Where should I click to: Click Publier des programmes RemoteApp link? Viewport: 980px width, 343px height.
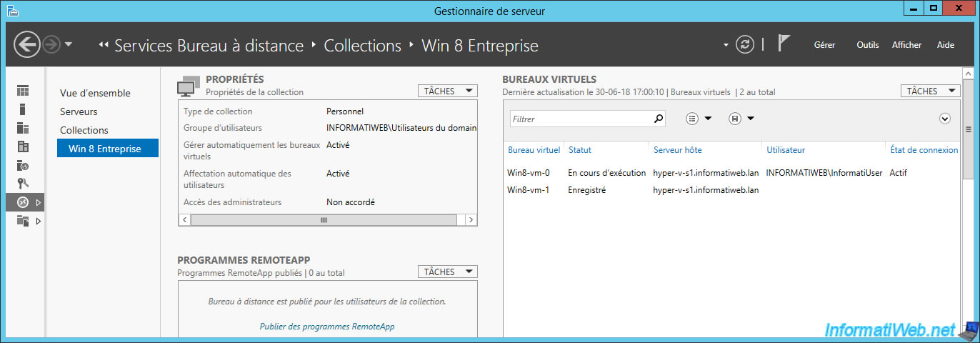(x=327, y=326)
